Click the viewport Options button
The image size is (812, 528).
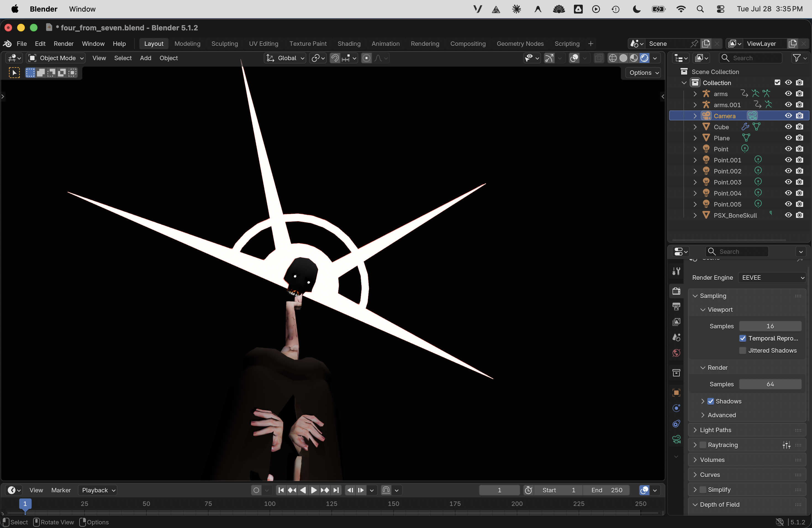point(644,73)
